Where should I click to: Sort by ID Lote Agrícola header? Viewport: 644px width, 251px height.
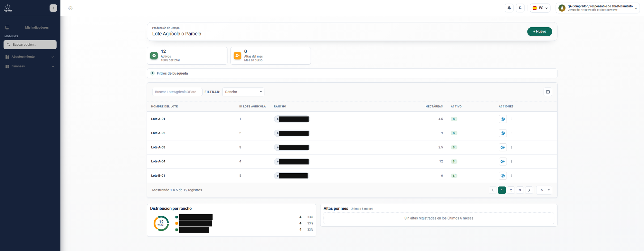coord(252,106)
